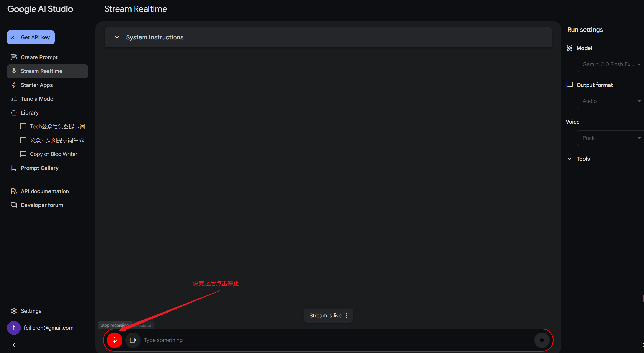
Task: Collapse the left sidebar with chevron
Action: click(x=14, y=345)
